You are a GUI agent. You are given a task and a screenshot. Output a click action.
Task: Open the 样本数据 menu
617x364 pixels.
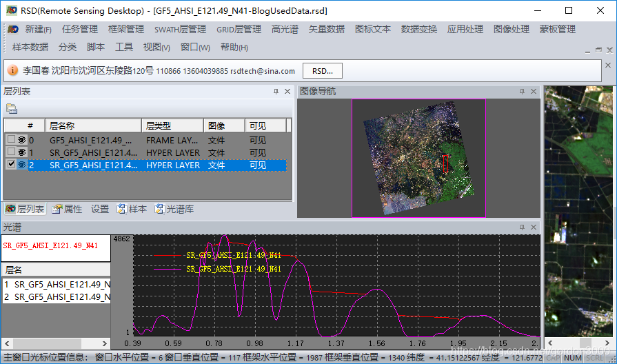[30, 47]
